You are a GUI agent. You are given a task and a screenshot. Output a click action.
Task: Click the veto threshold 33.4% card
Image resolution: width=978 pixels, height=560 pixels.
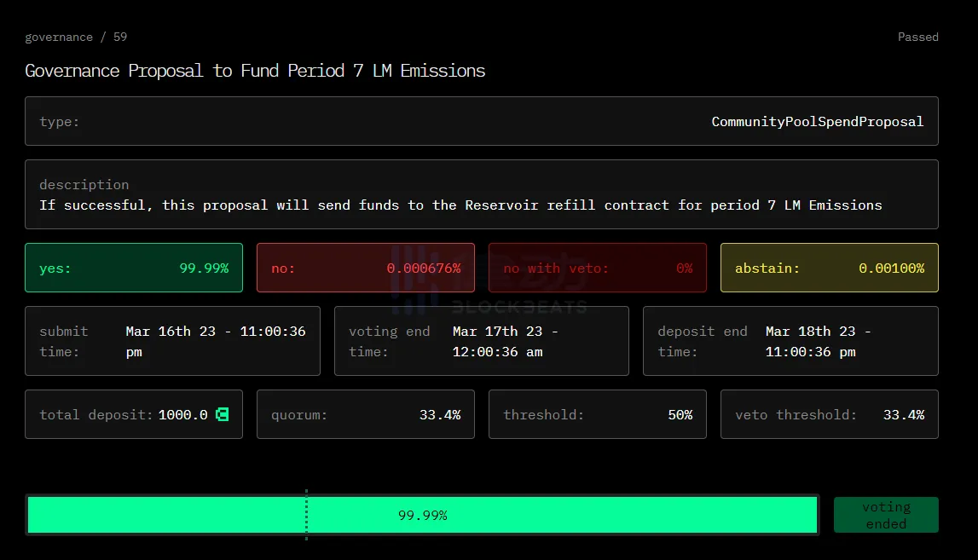pos(829,415)
